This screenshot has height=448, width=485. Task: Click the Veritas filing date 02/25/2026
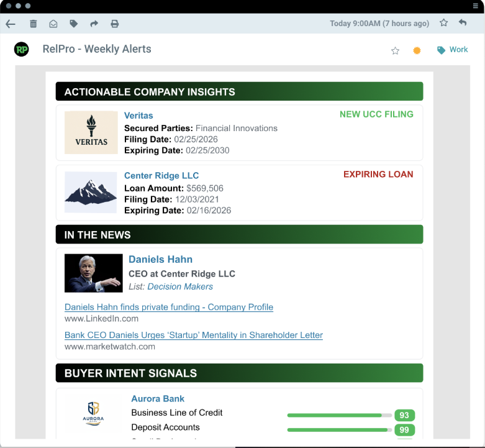196,139
